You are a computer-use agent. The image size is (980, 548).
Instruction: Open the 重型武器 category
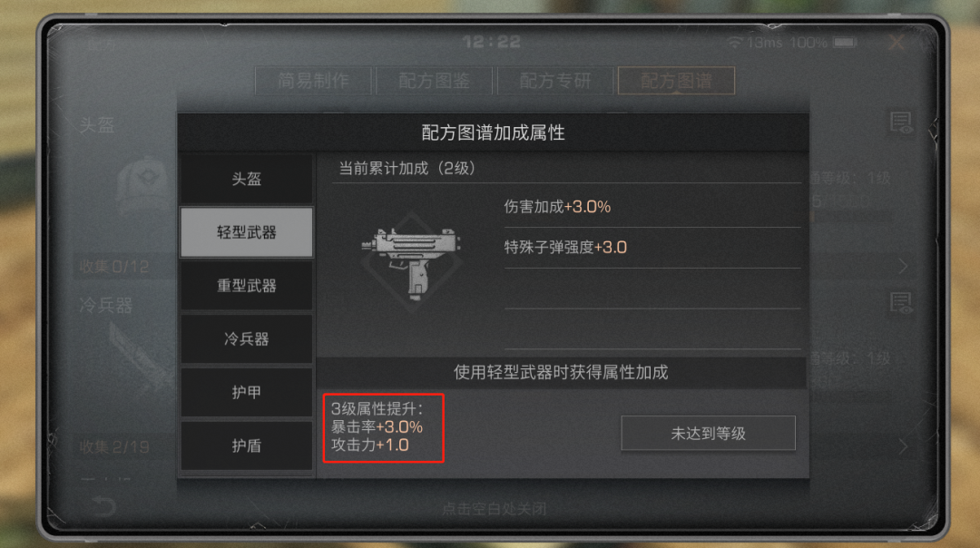click(x=246, y=286)
